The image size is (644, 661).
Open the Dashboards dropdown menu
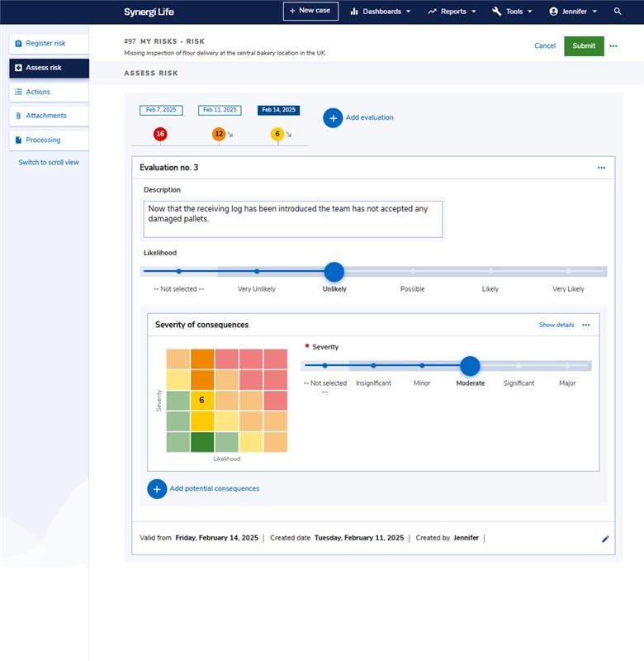[x=381, y=12]
